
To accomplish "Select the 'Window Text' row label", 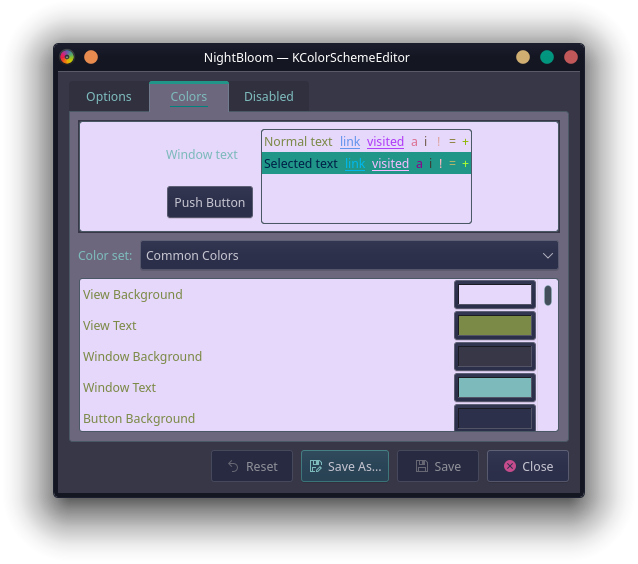I will tap(119, 387).
